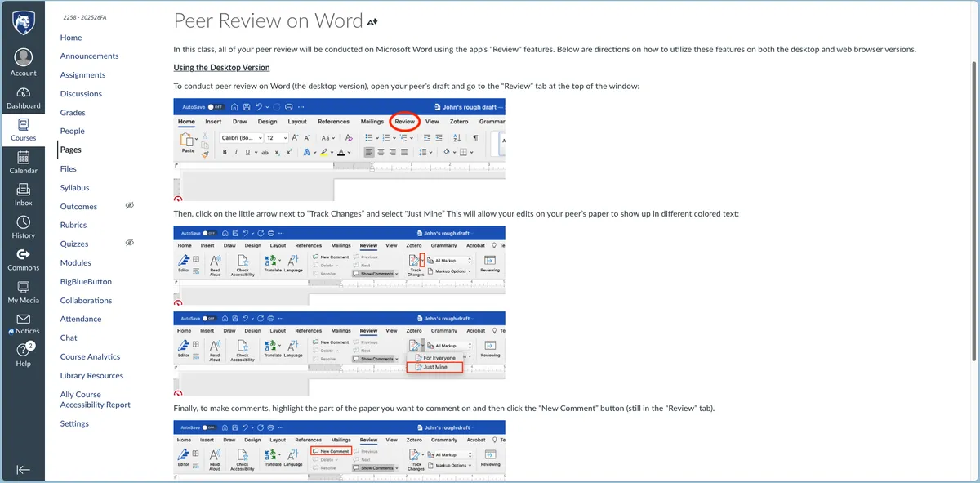The image size is (980, 483).
Task: Open the Assignments course menu item
Action: click(82, 75)
